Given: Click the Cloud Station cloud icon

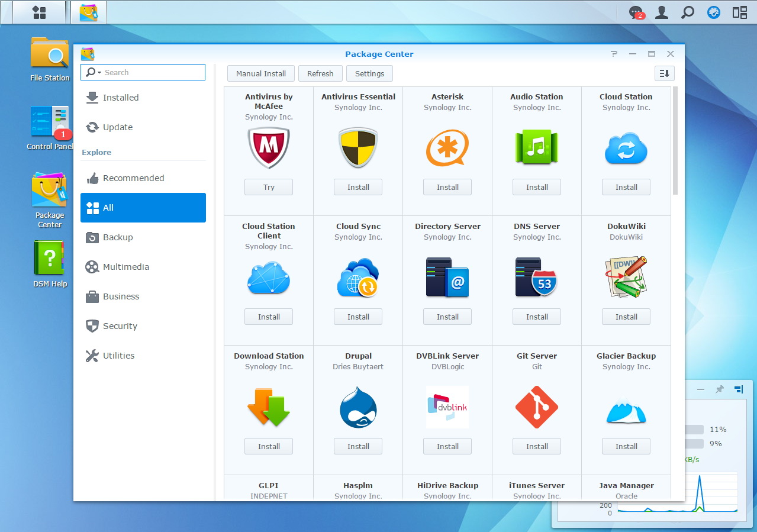Looking at the screenshot, I should 626,148.
